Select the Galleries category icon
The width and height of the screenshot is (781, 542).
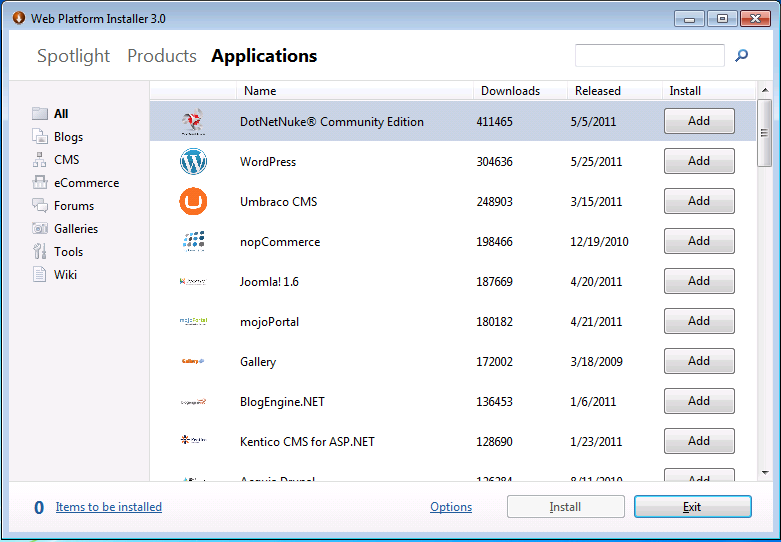40,228
